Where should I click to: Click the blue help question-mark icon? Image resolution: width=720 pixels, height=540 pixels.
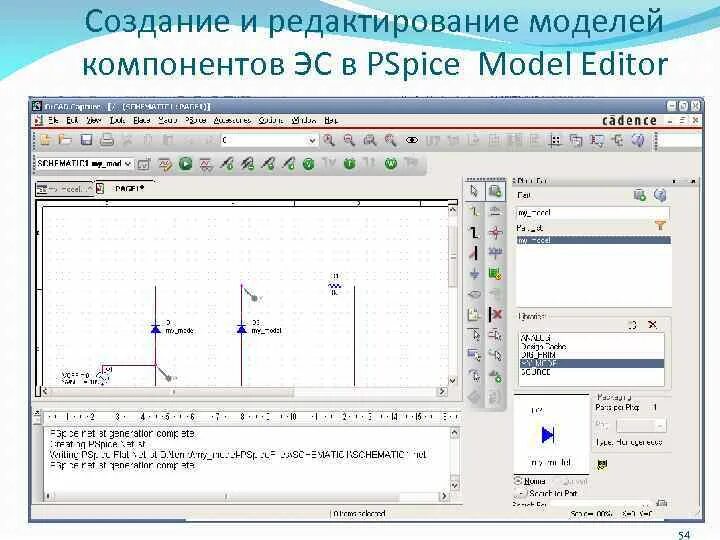(x=660, y=195)
